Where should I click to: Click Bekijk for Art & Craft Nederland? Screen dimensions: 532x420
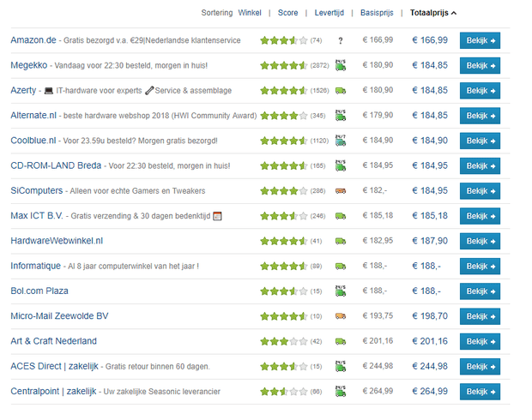pos(480,342)
